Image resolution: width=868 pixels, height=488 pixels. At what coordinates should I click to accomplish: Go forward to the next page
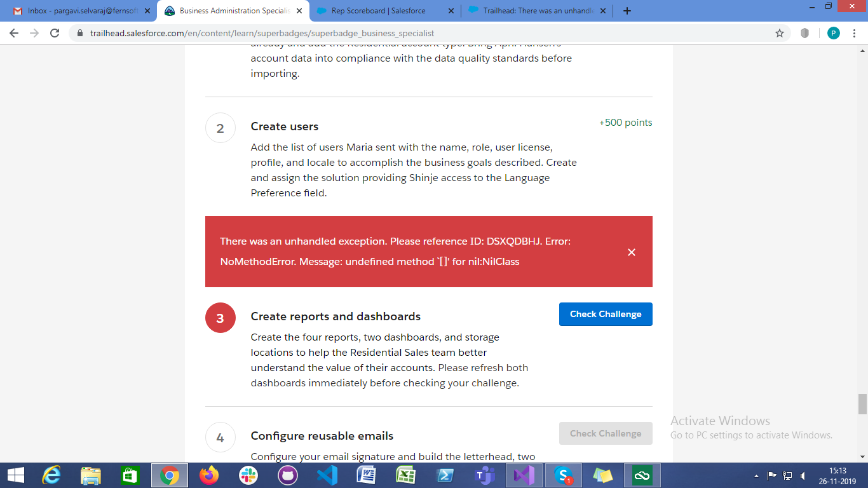(34, 33)
